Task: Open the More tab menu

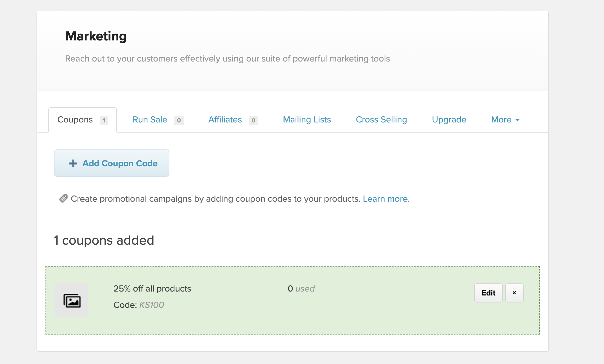Action: 501,120
